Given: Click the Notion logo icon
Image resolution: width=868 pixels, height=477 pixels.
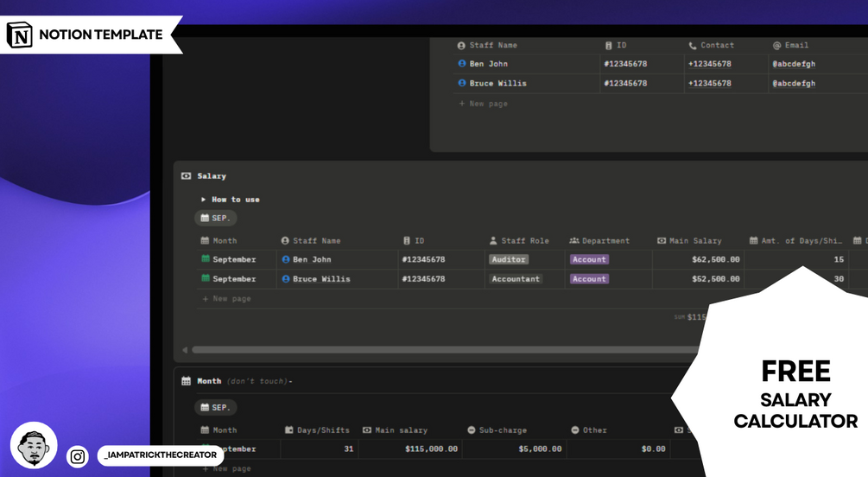Looking at the screenshot, I should click(x=19, y=35).
